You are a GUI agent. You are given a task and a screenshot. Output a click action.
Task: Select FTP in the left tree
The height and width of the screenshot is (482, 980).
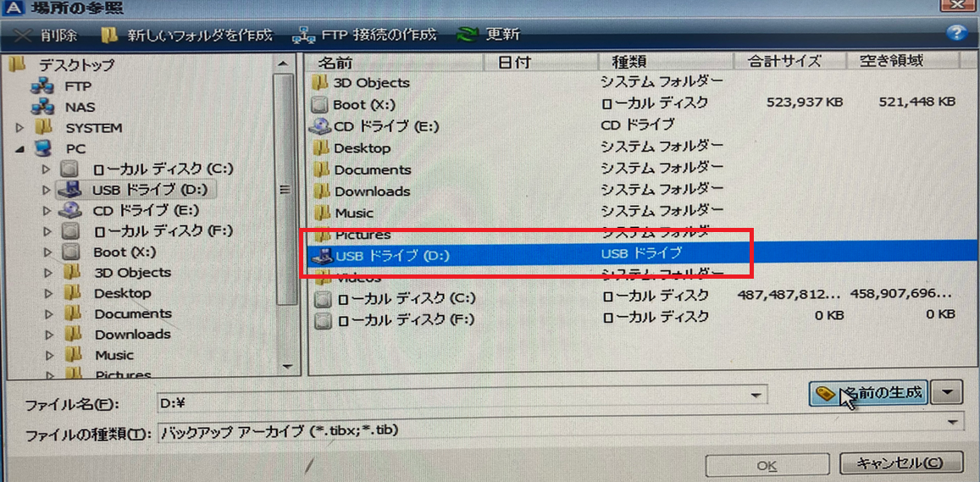(77, 86)
